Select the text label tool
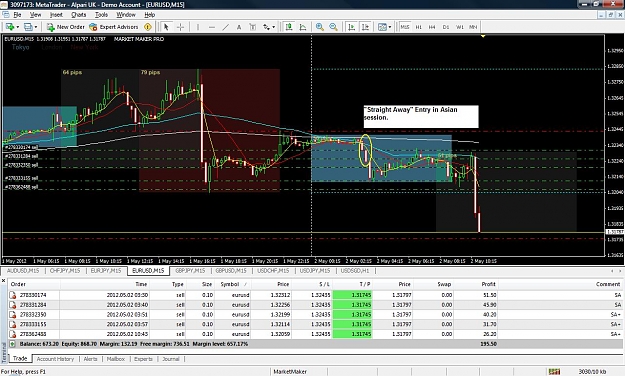625x376 pixels. tap(252, 27)
